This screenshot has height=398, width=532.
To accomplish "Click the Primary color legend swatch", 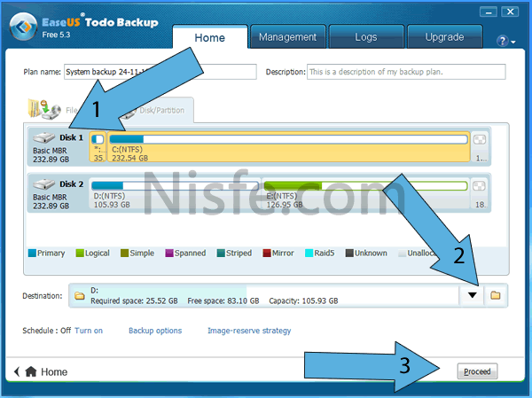I will [x=32, y=254].
